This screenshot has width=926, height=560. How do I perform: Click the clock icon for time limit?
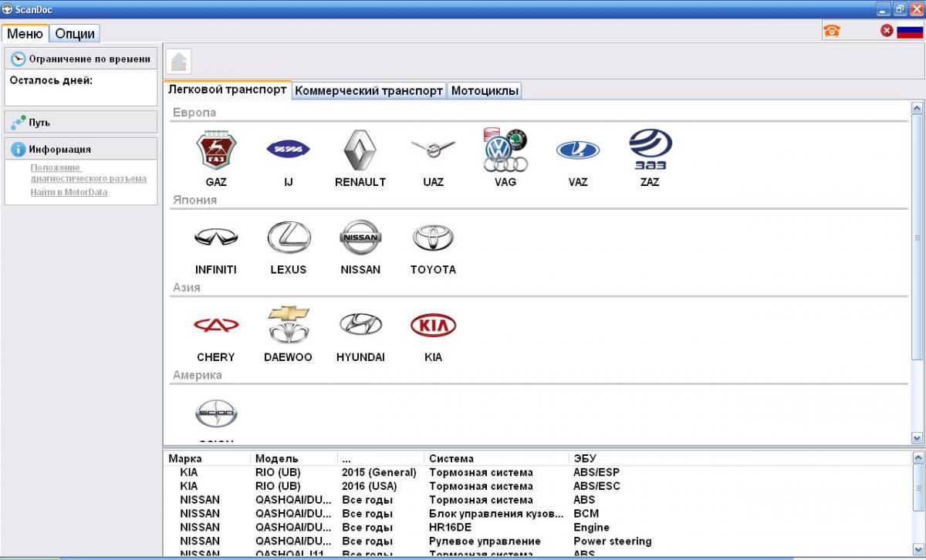(x=18, y=59)
